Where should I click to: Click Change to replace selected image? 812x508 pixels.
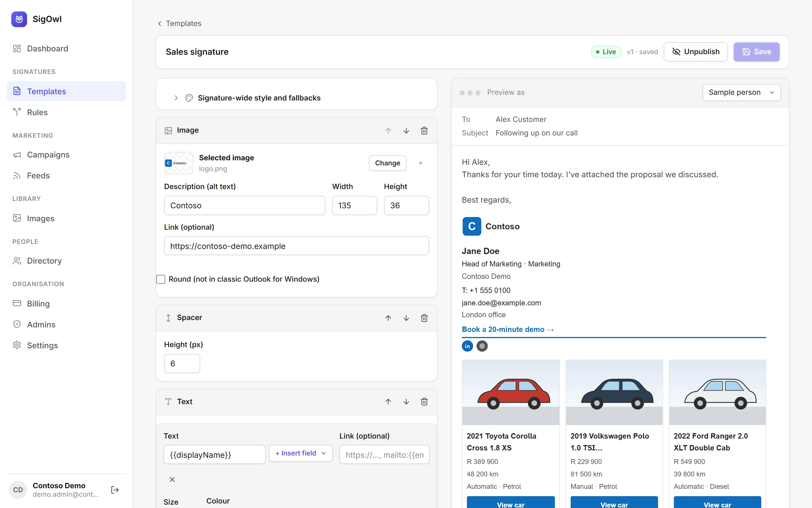pos(388,163)
